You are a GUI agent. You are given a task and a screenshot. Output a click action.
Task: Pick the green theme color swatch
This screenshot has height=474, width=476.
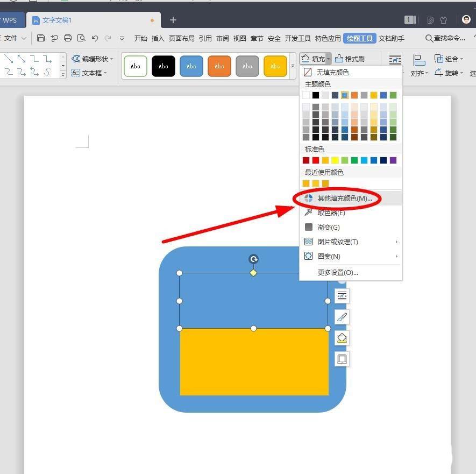tap(393, 95)
